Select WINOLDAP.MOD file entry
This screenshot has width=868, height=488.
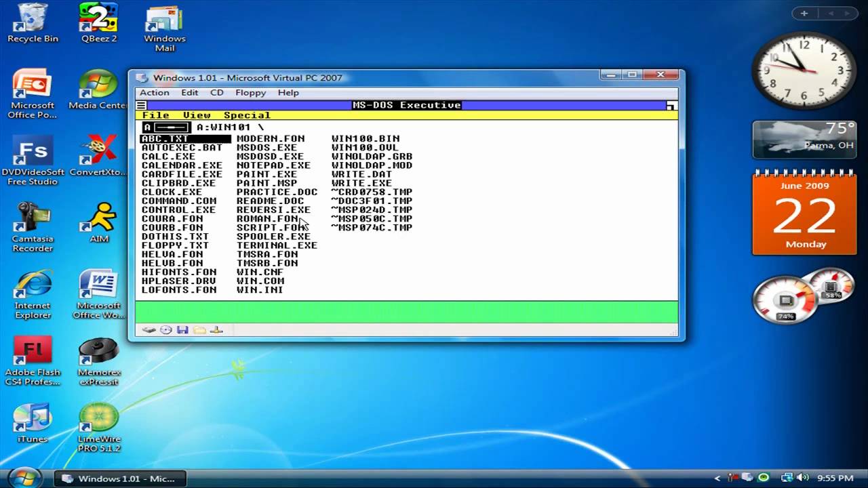pyautogui.click(x=372, y=165)
